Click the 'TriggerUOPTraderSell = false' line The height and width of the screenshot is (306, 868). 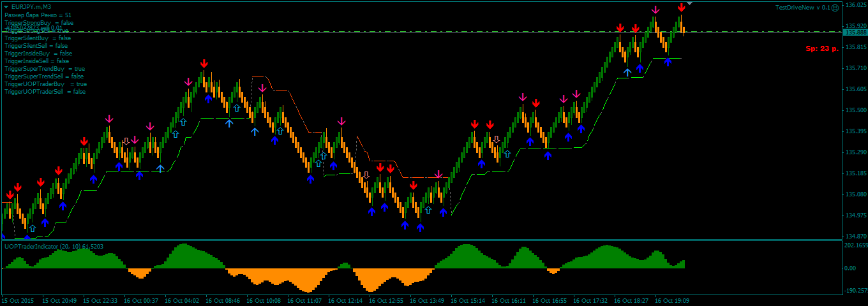pyautogui.click(x=45, y=91)
